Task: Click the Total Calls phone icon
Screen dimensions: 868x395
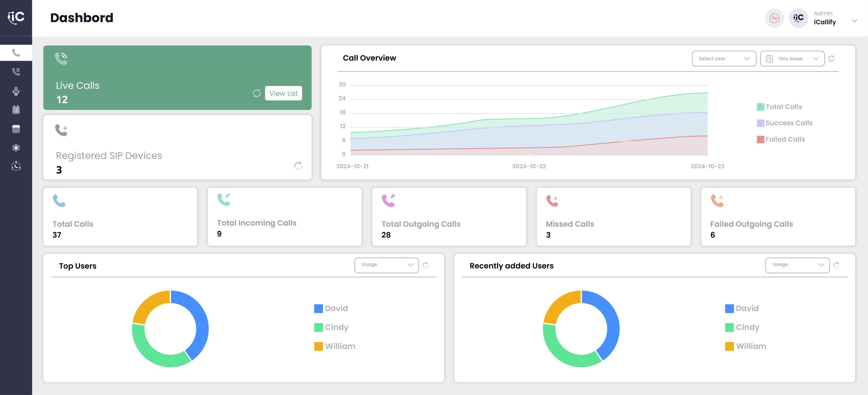Action: click(59, 201)
